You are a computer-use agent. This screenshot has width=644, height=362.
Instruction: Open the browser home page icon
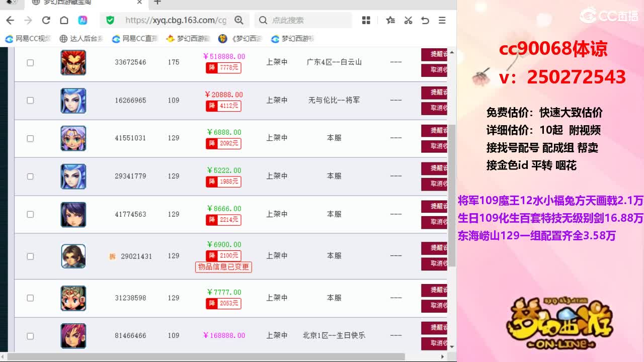64,20
